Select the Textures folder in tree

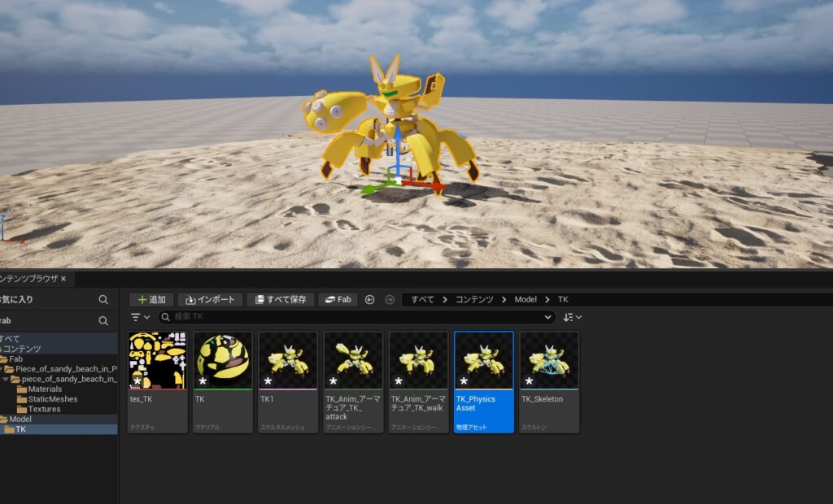pos(43,409)
